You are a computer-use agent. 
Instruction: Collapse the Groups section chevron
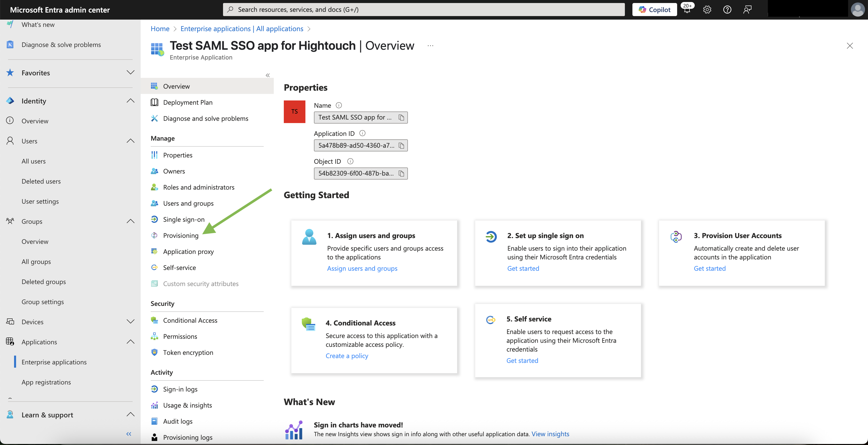[130, 221]
